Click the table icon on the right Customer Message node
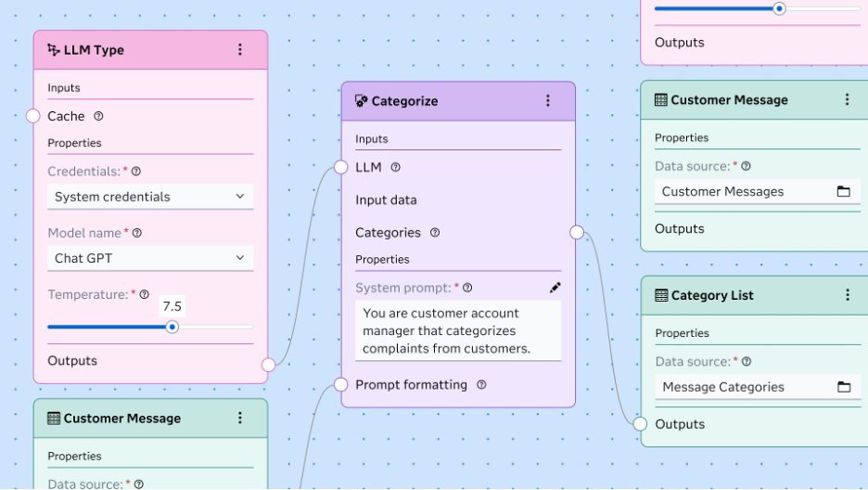 click(661, 99)
